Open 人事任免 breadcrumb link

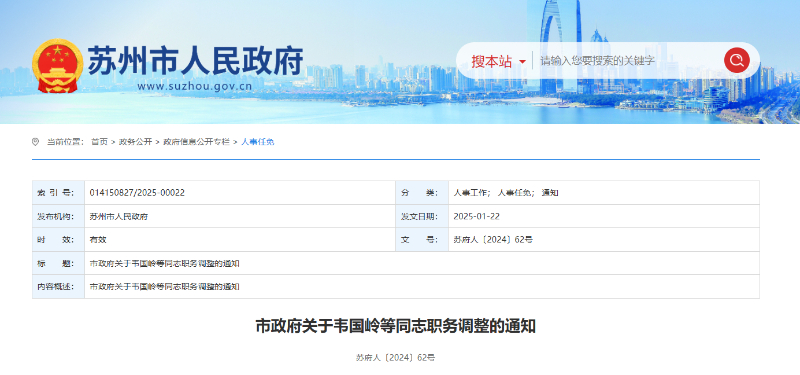(258, 142)
